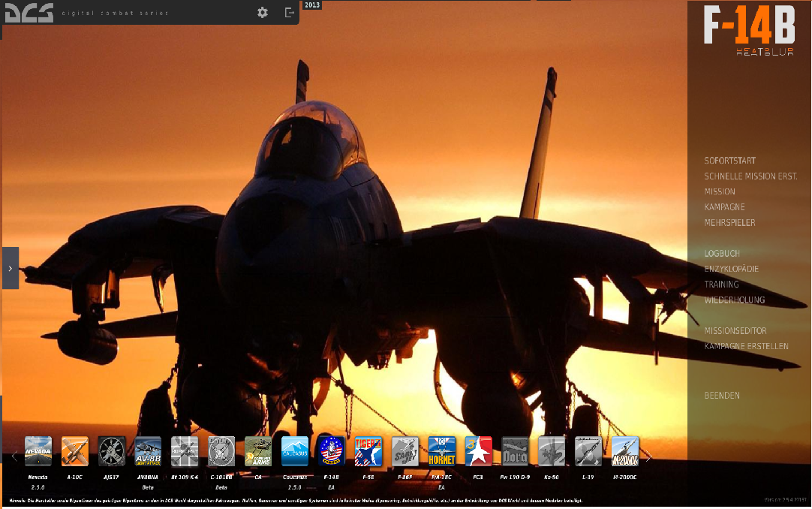Select the Combined Arms module icon
Screen dimensions: 812x509
pyautogui.click(x=258, y=451)
